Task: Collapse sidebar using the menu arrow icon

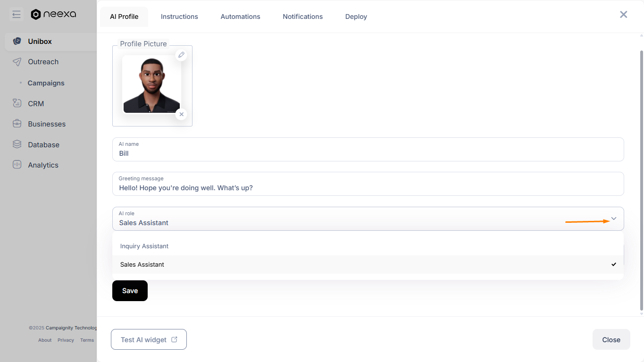Action: 17,14
